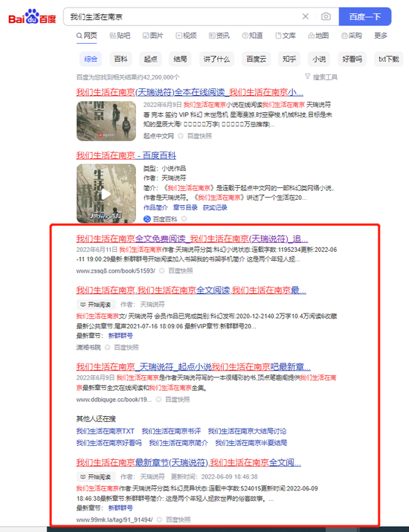Click the www.zssq8.com/book/51593/ URL
409x532 pixels.
pyautogui.click(x=115, y=270)
